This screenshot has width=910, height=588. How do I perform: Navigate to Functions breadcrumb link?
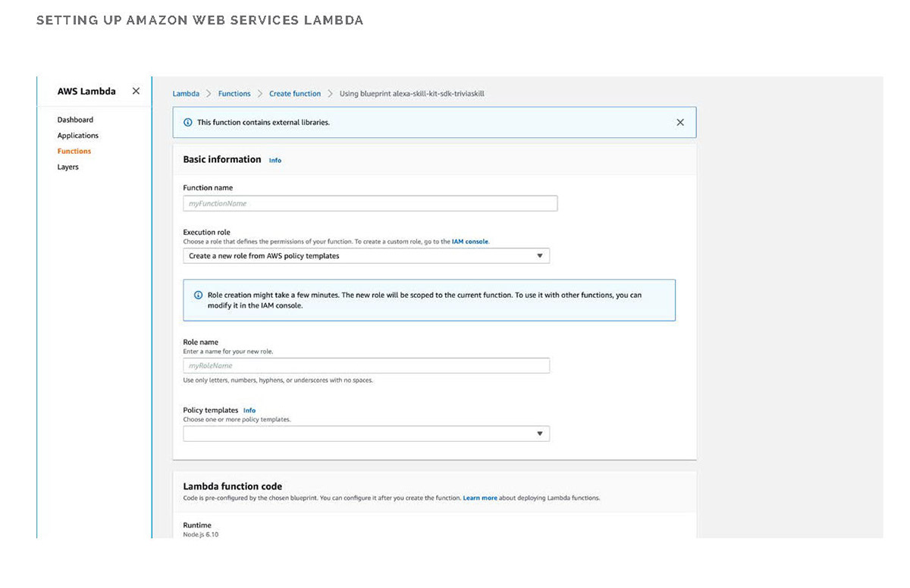[234, 94]
